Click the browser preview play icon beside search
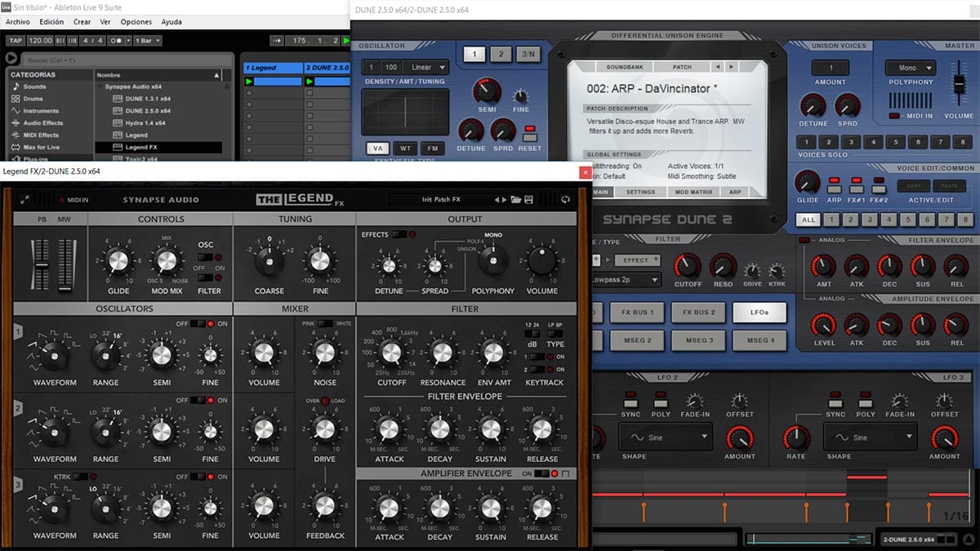980x551 pixels. (x=11, y=59)
